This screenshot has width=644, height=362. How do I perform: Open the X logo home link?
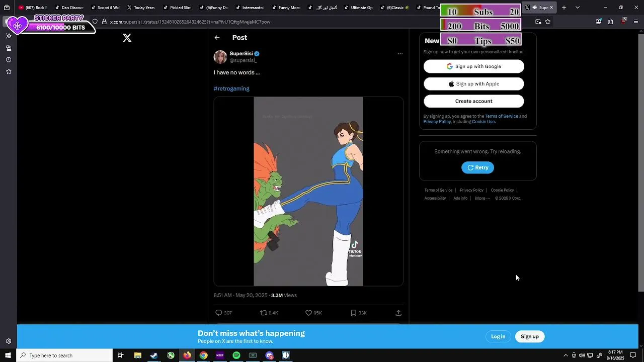tap(127, 38)
